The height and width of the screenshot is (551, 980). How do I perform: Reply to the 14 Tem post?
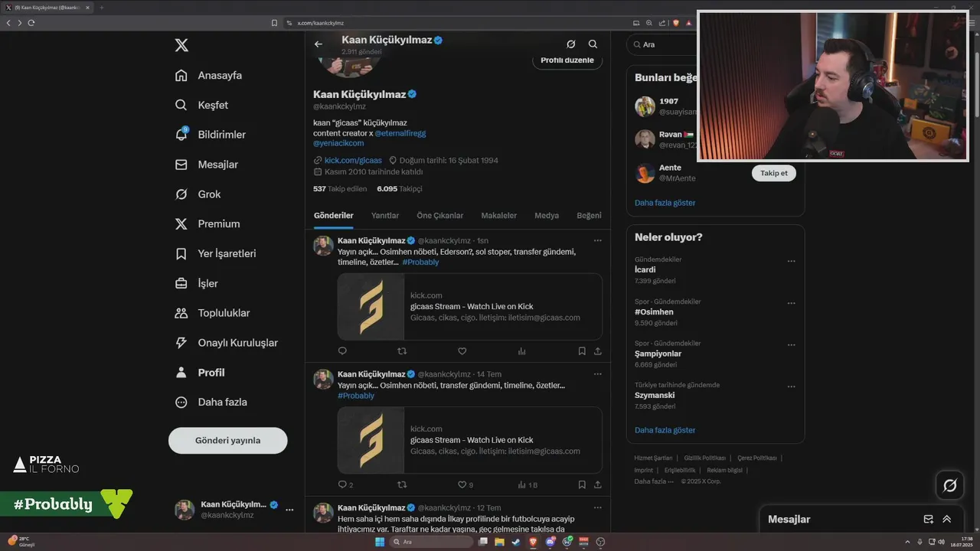coord(342,485)
